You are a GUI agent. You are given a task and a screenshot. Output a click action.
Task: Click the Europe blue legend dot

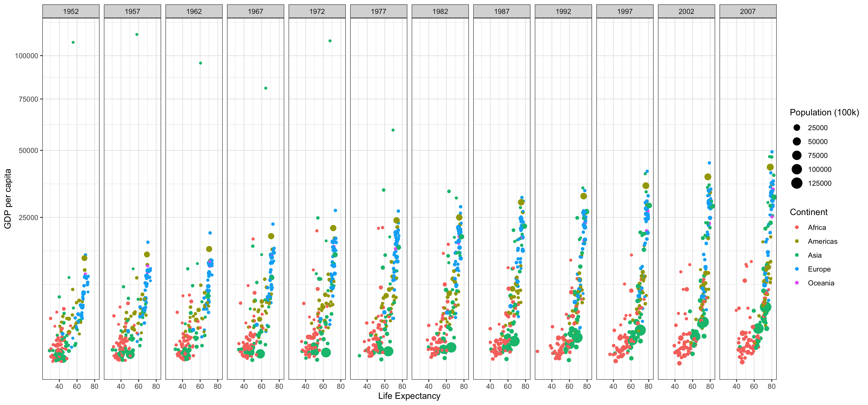coord(797,269)
